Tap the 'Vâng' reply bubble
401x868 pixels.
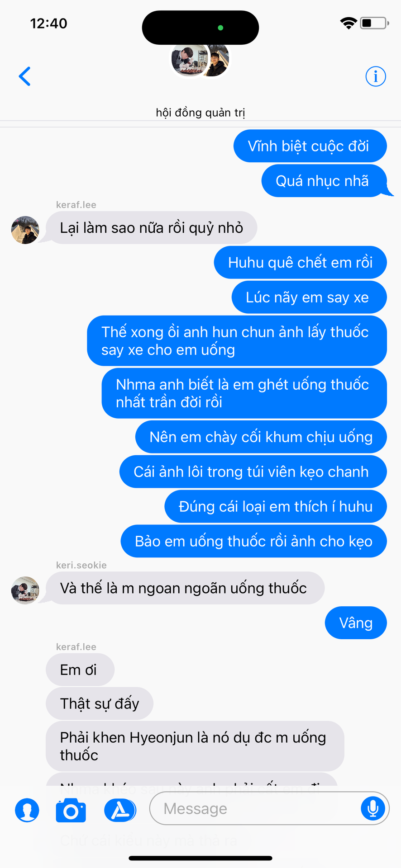[x=356, y=623]
